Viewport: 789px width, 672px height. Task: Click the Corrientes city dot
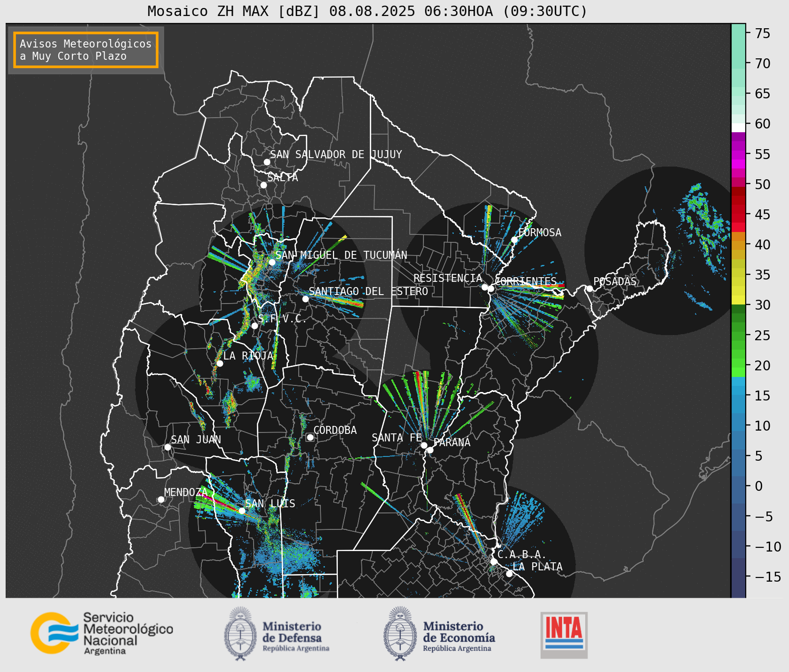pos(491,288)
